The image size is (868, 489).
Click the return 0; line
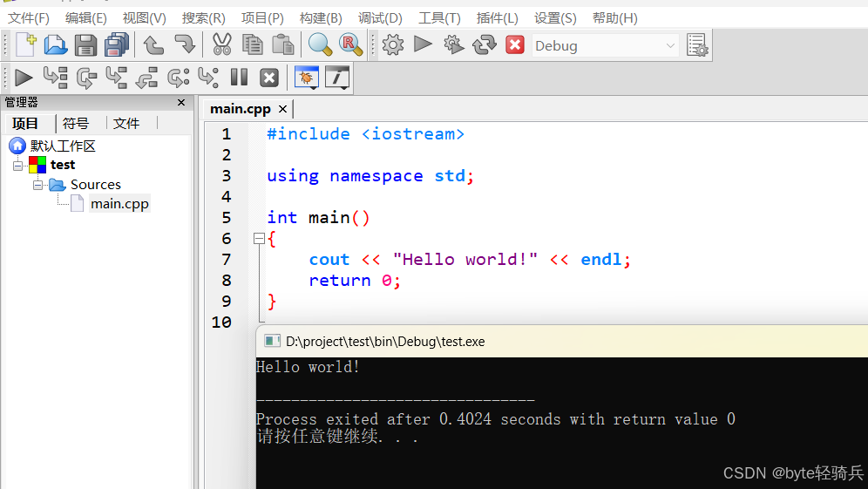click(x=355, y=280)
